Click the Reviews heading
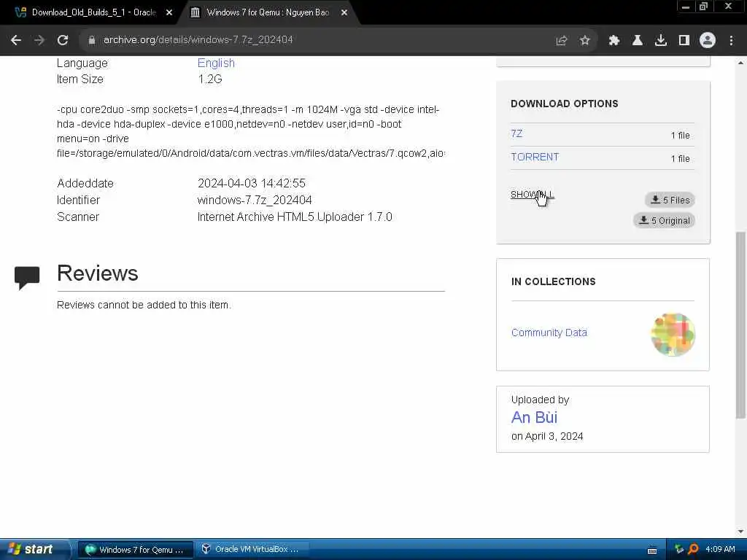Screen dimensions: 747x560 point(97,273)
